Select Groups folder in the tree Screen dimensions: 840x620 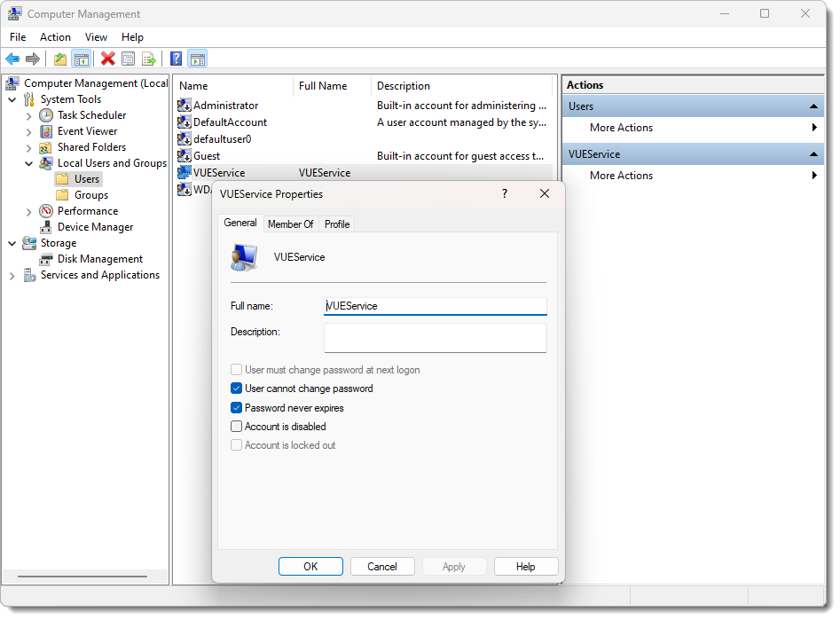coord(90,195)
